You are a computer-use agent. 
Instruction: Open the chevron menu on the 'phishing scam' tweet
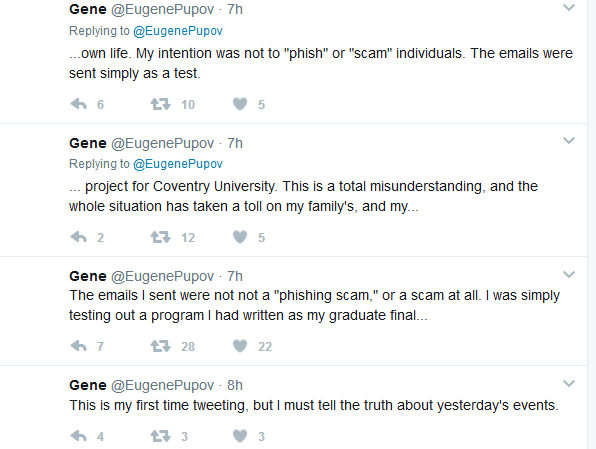(x=569, y=274)
